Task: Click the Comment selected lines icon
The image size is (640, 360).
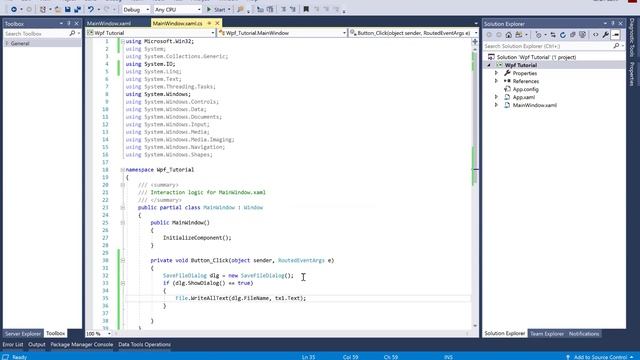Action: (x=283, y=9)
